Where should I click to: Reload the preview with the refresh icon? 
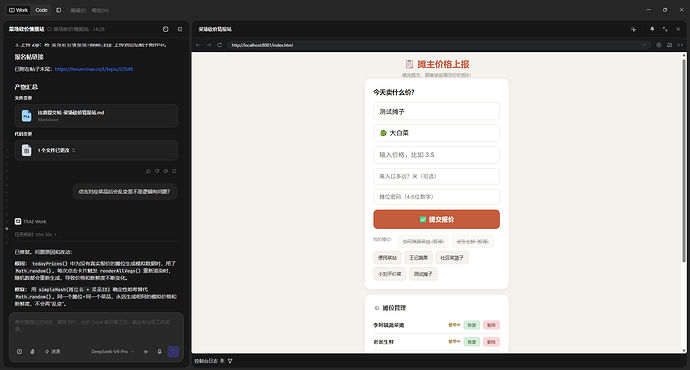pyautogui.click(x=220, y=45)
